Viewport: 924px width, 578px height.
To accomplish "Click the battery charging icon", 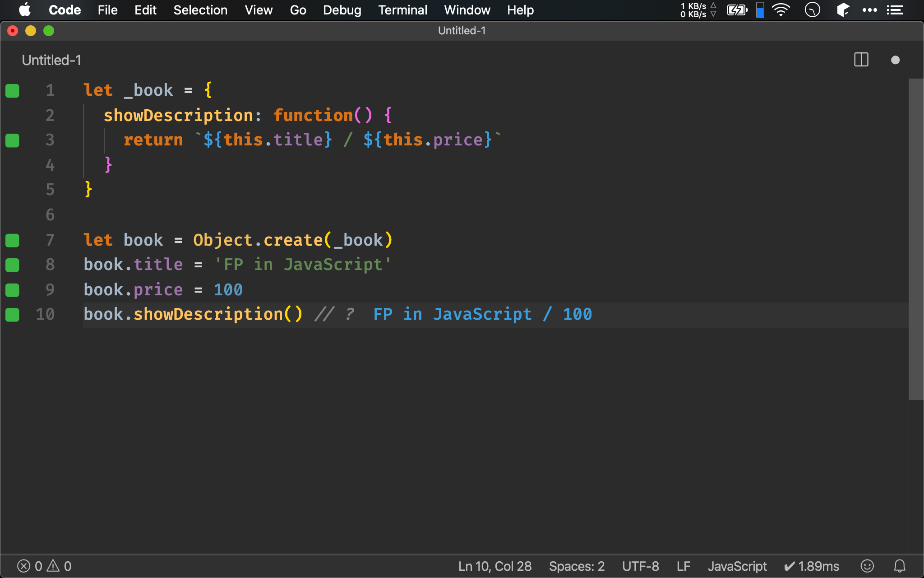I will point(737,10).
